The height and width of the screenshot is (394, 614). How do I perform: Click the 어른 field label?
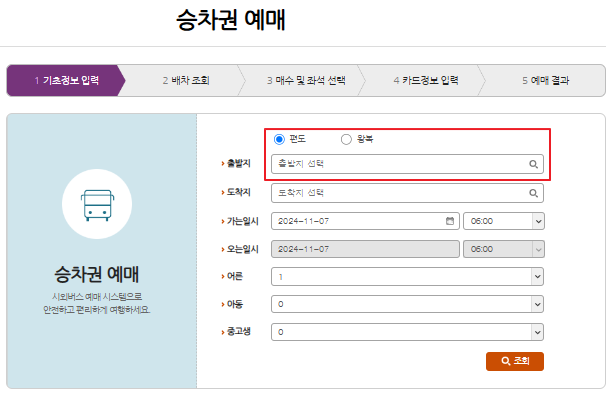pos(235,277)
